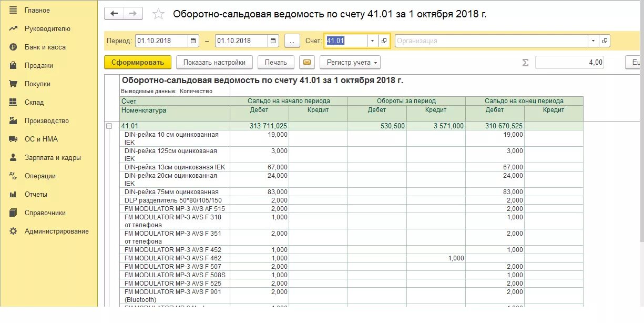The height and width of the screenshot is (323, 644).
Task: Select row FM MODULATOR MP-3 AVS F 462
Action: coord(352,258)
